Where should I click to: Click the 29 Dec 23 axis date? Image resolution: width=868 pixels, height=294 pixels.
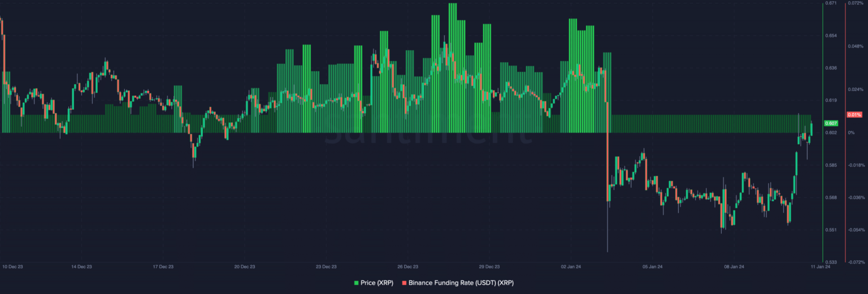click(x=489, y=266)
